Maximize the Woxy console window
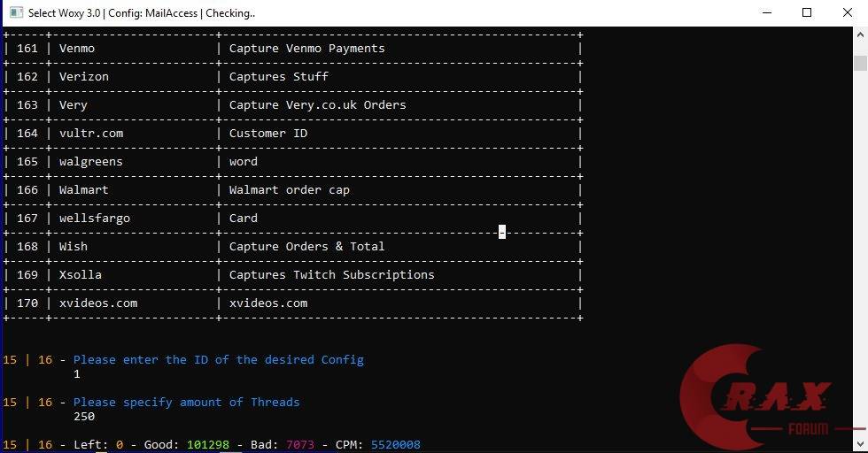 (807, 12)
